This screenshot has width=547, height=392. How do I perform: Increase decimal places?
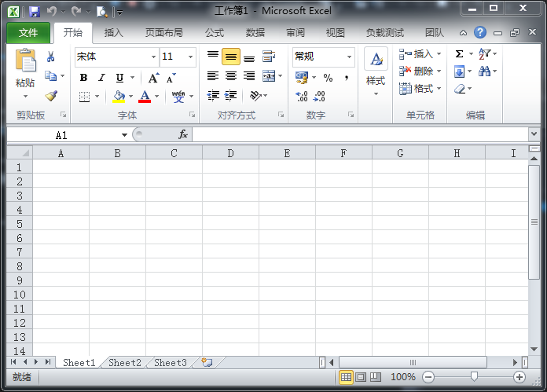(302, 96)
